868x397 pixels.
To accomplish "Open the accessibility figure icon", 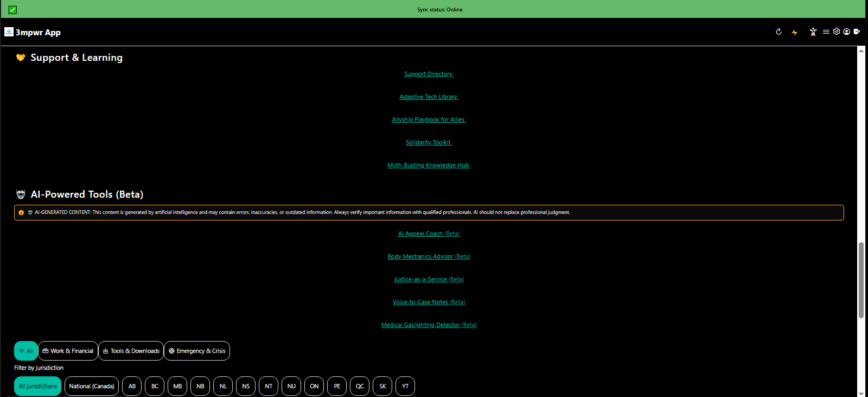I will click(x=813, y=32).
